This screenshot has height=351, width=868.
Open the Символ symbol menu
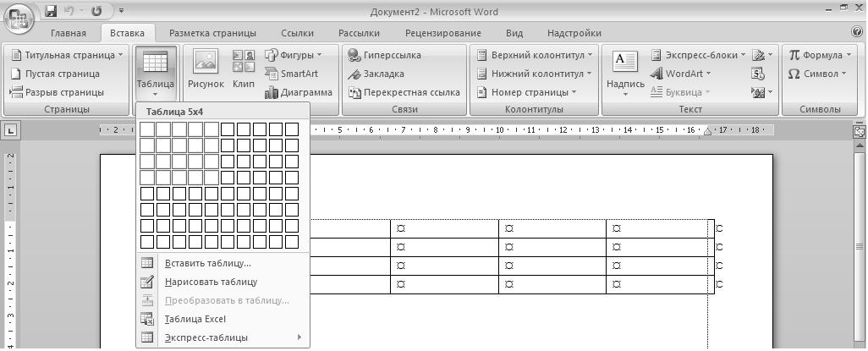coord(817,74)
